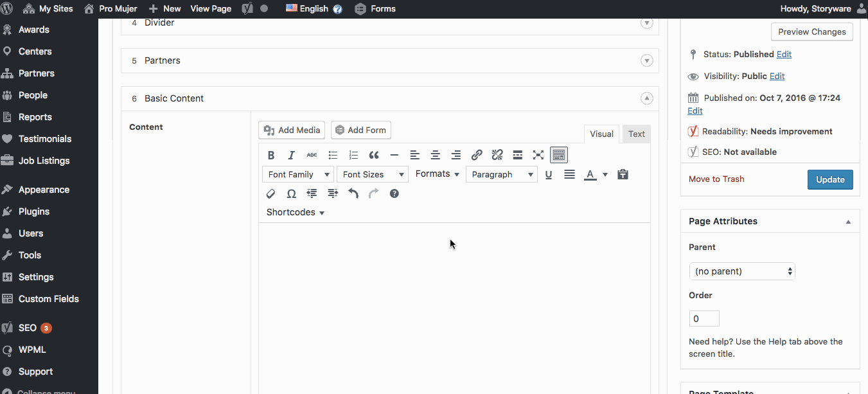Decrease indent
The width and height of the screenshot is (868, 394).
312,193
